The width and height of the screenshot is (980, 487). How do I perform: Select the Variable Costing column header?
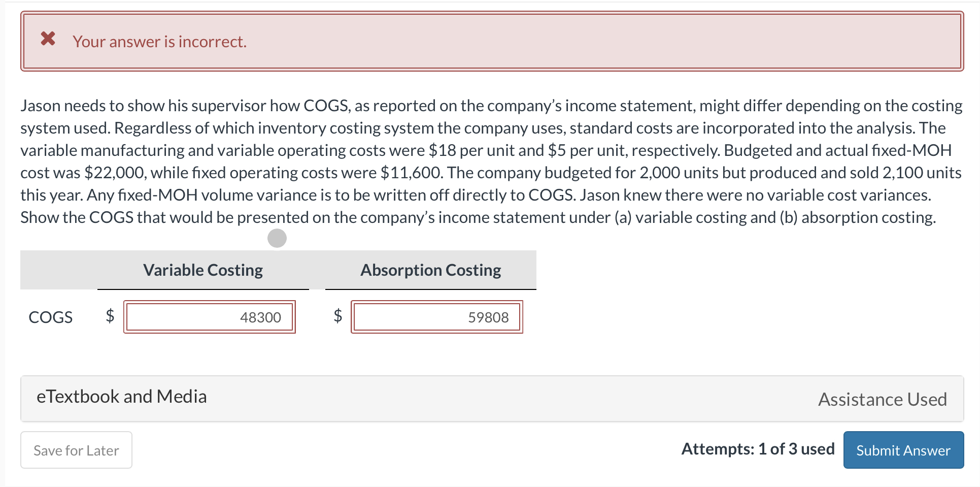point(202,270)
